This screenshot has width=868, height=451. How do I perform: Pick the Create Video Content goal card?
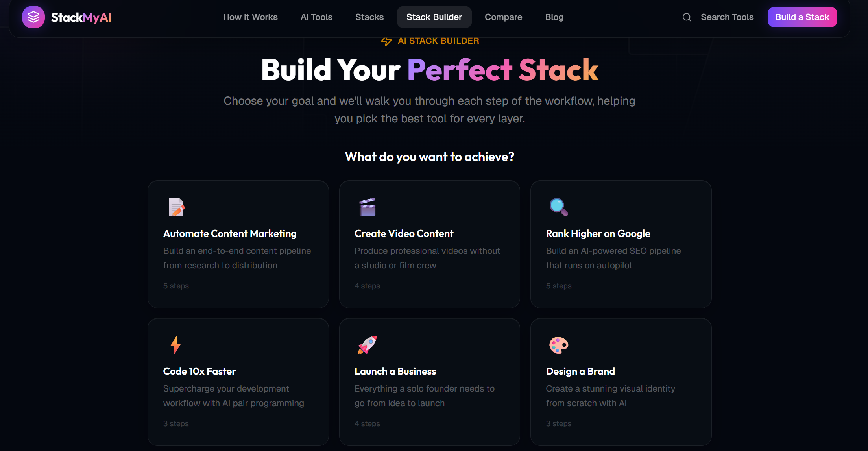click(429, 244)
